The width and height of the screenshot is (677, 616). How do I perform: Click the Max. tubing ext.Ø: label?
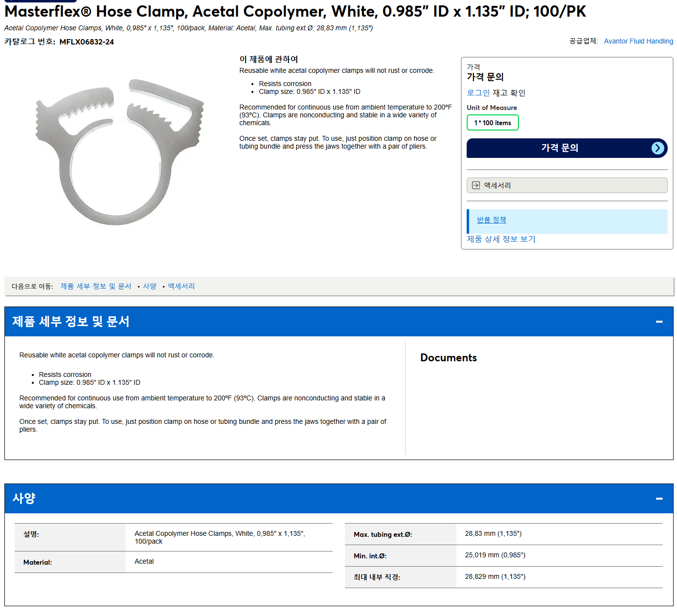click(x=383, y=534)
